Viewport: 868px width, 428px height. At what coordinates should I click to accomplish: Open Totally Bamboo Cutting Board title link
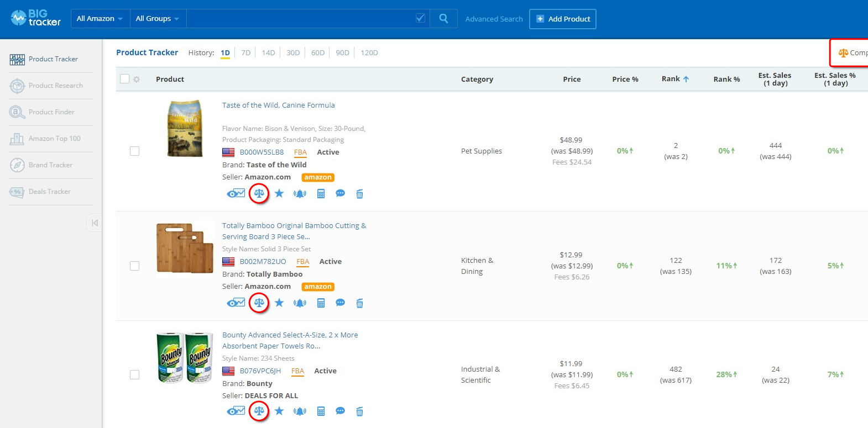(294, 231)
